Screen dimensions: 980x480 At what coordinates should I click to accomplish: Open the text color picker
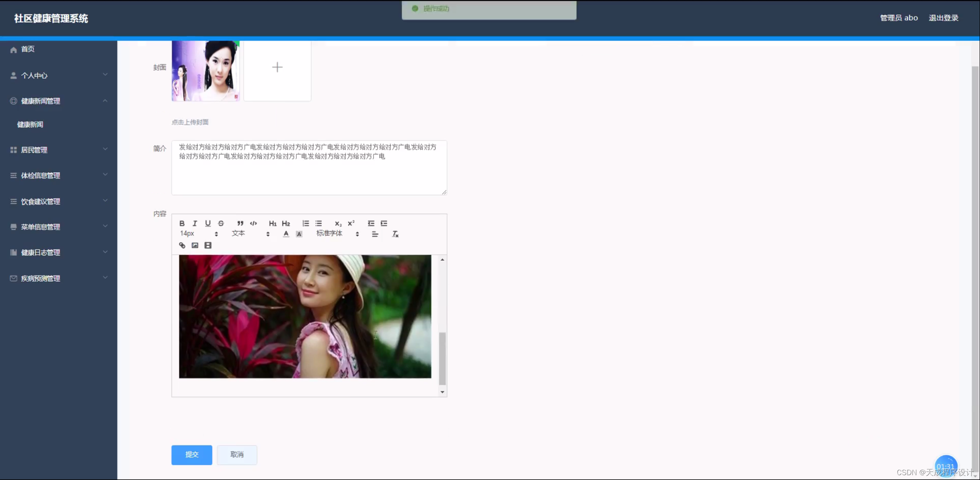click(286, 234)
